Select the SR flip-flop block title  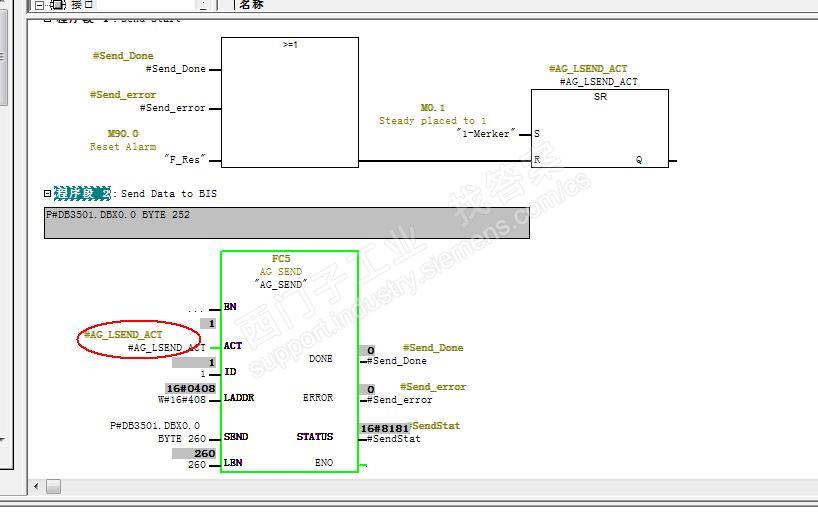click(x=600, y=97)
